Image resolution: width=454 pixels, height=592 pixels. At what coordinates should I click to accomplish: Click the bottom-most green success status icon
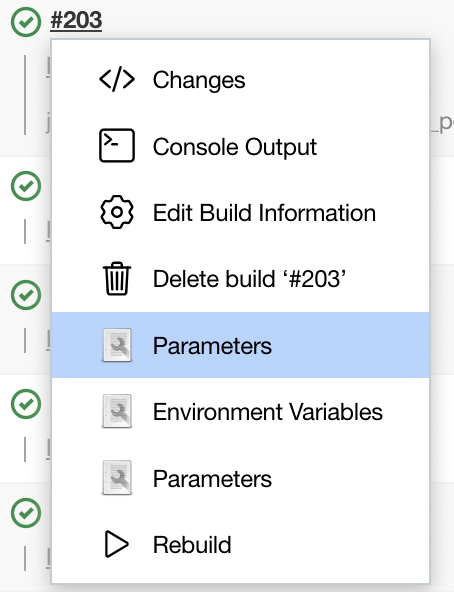(x=26, y=513)
